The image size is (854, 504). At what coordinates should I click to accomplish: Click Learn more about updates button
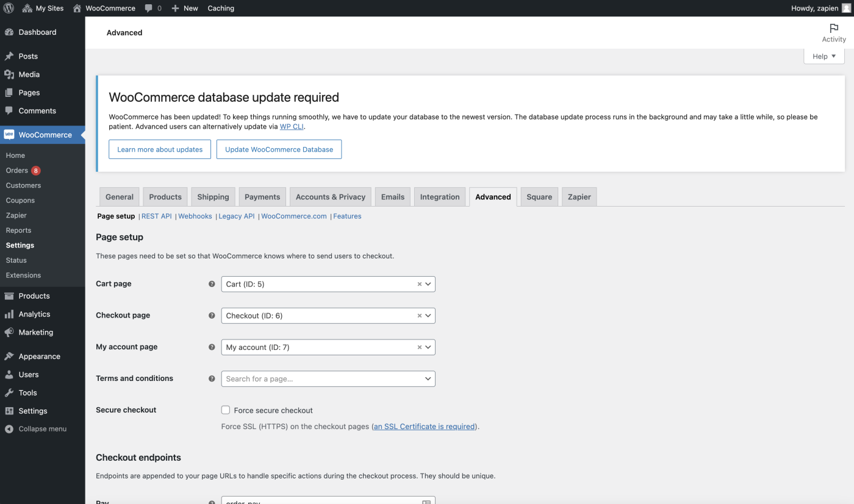click(x=160, y=149)
